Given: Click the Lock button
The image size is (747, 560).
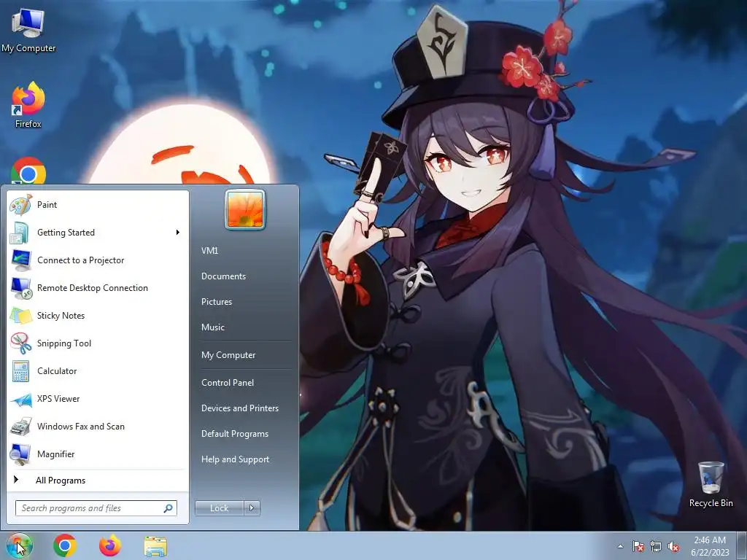Looking at the screenshot, I should click(x=219, y=508).
